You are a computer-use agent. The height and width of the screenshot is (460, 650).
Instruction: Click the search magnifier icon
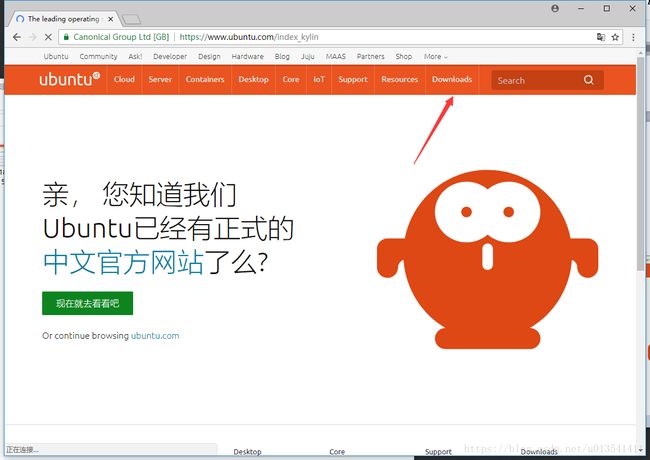click(589, 80)
